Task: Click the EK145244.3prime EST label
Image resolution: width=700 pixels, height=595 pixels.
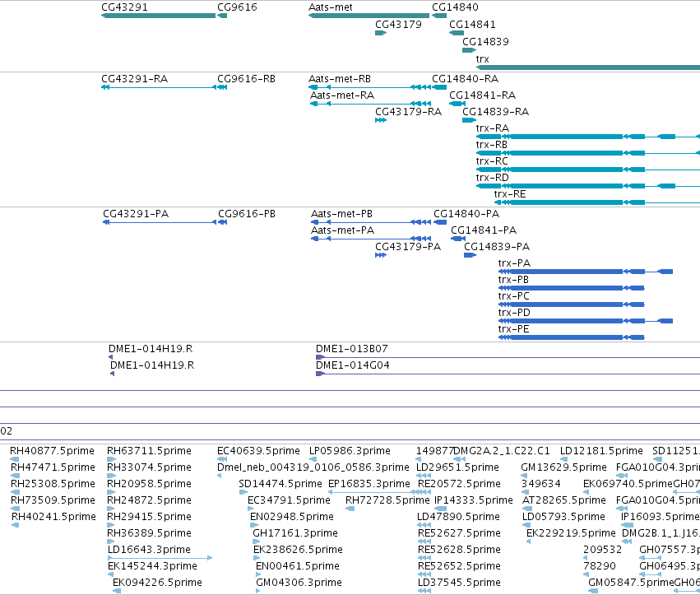Action: 152,566
